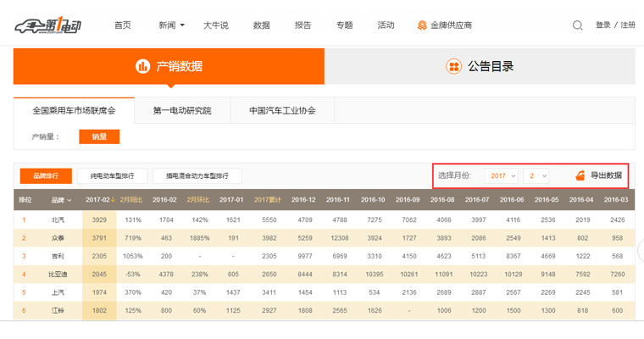This screenshot has height=339, width=644.
Task: Click the 2月环比 column header
Action: click(x=198, y=200)
